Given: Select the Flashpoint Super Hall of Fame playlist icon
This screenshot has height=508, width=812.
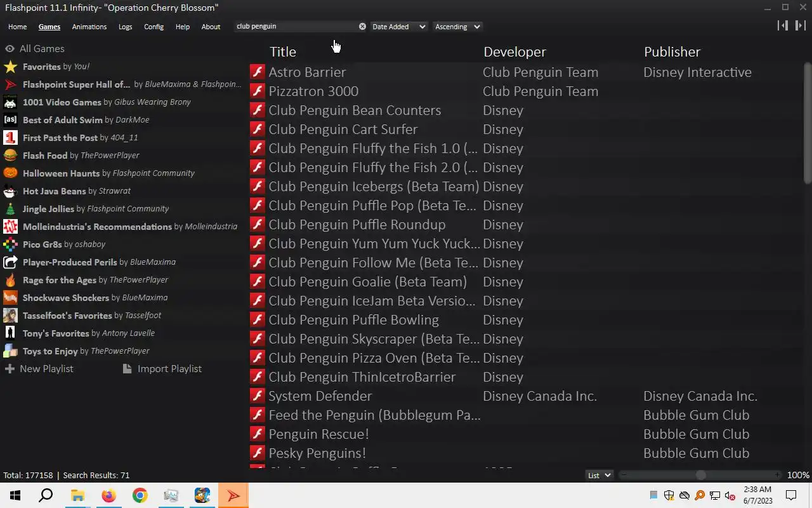Looking at the screenshot, I should 10,84.
